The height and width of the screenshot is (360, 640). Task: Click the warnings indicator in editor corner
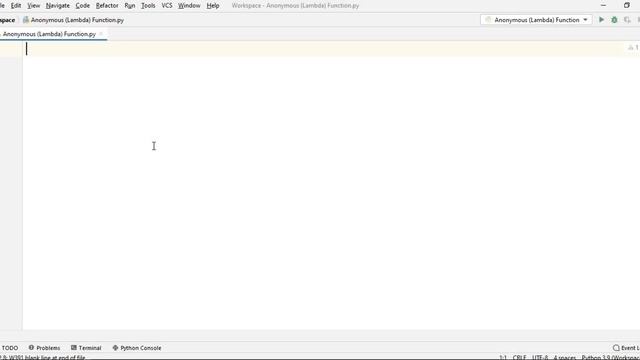pyautogui.click(x=633, y=48)
